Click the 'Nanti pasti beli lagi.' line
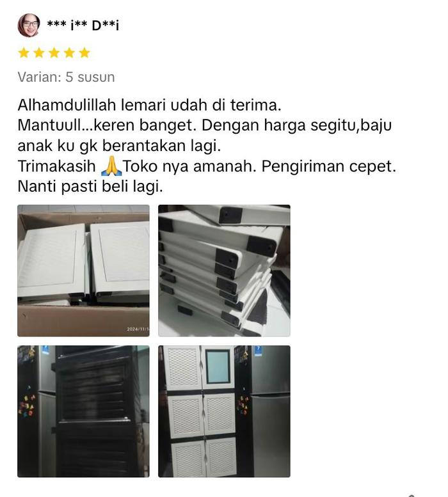The height and width of the screenshot is (497, 448). 90,187
